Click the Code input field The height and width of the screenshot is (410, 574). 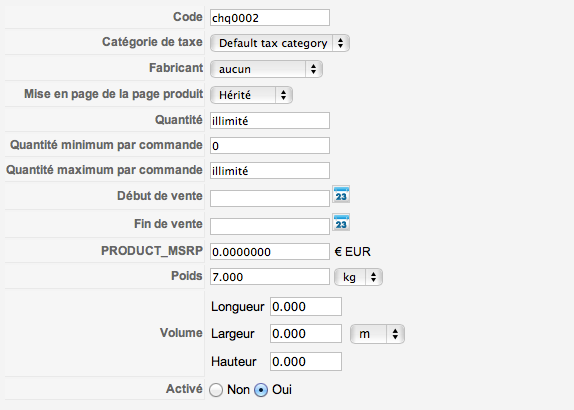coord(270,18)
